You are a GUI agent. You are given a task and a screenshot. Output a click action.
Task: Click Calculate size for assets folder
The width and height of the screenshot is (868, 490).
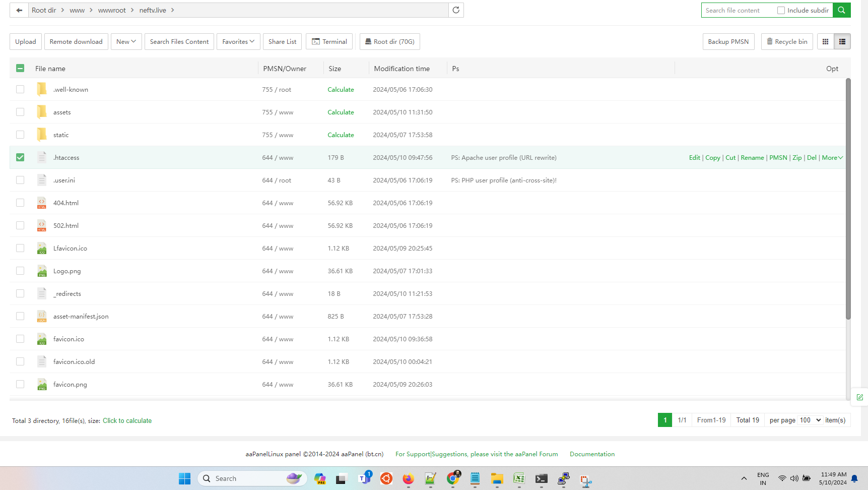point(341,112)
